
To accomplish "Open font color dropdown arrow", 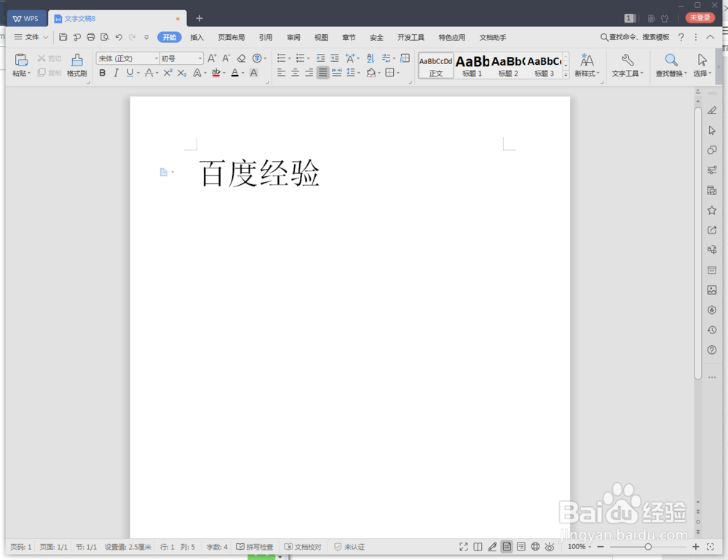I will pyautogui.click(x=243, y=74).
